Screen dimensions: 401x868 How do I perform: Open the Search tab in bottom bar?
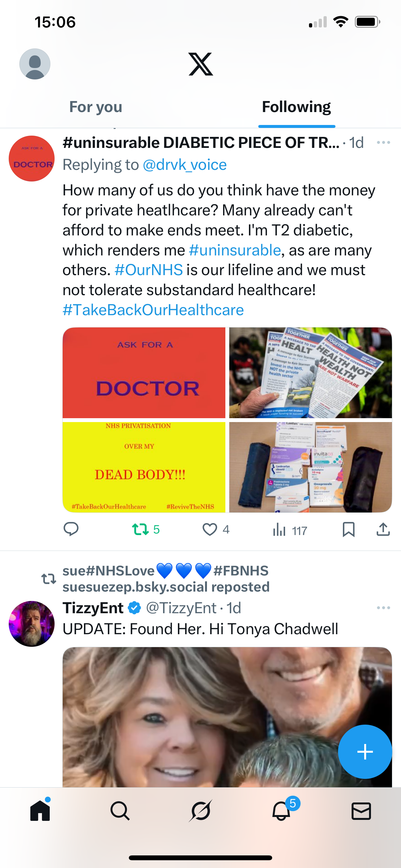click(x=120, y=811)
